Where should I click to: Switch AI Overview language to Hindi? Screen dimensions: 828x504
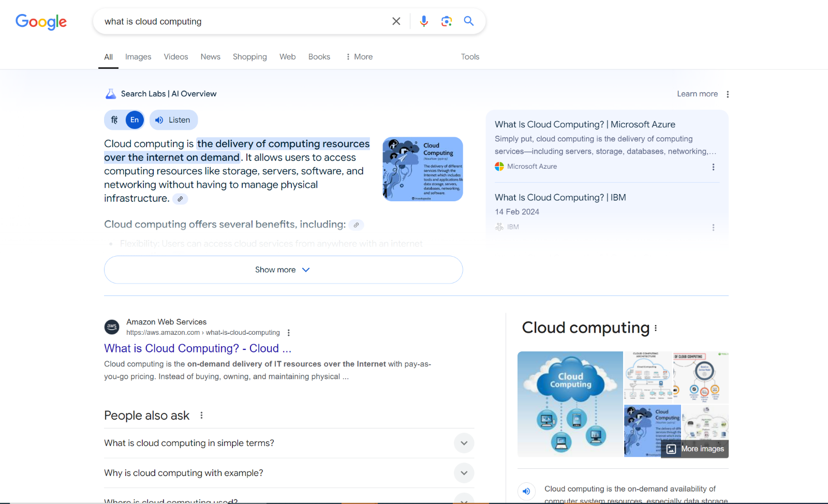click(114, 120)
